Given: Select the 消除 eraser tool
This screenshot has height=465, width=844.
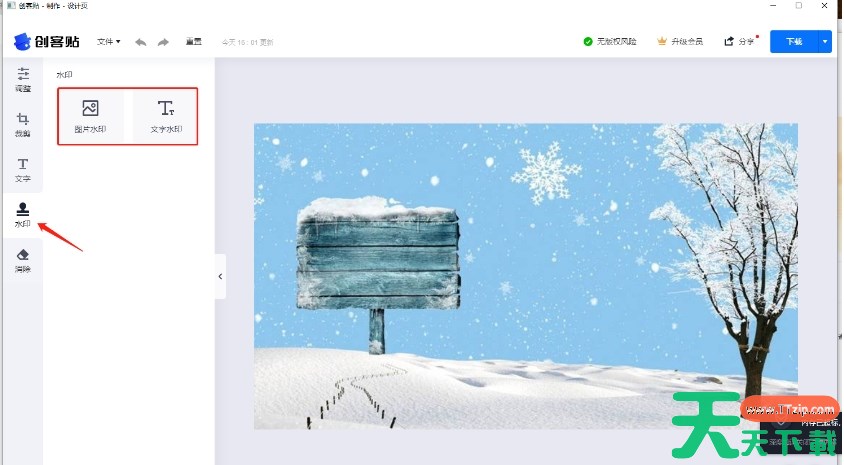Looking at the screenshot, I should (23, 260).
